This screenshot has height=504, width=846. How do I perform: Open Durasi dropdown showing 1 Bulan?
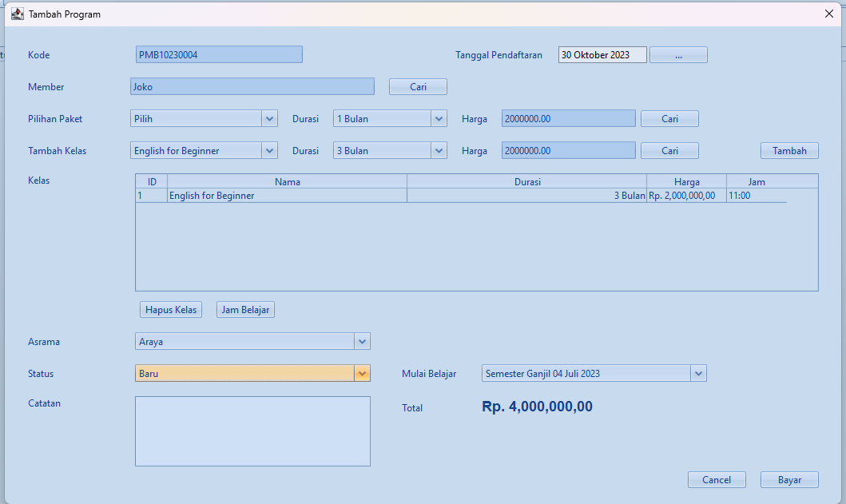[390, 119]
